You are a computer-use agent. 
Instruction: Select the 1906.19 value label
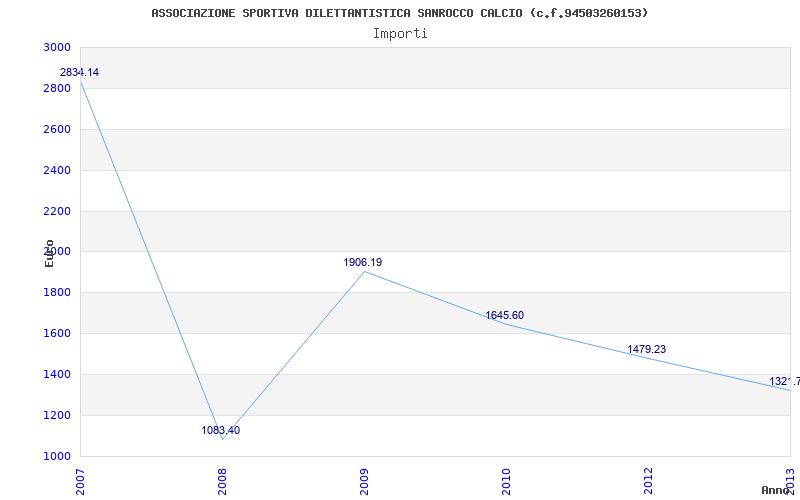(x=363, y=262)
